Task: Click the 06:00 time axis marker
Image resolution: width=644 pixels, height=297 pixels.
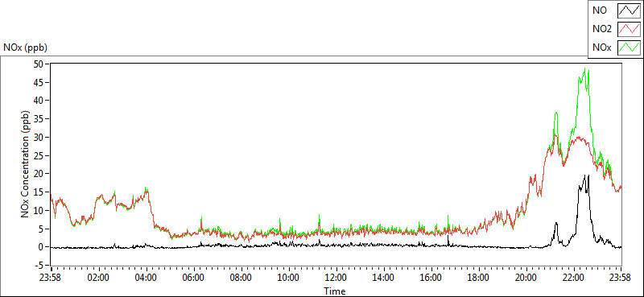Action: (x=193, y=277)
